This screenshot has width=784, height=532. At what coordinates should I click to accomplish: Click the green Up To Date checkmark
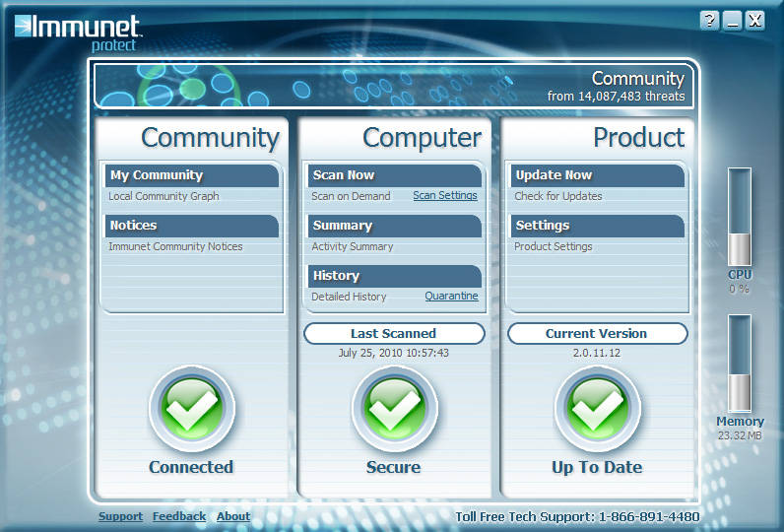point(598,409)
